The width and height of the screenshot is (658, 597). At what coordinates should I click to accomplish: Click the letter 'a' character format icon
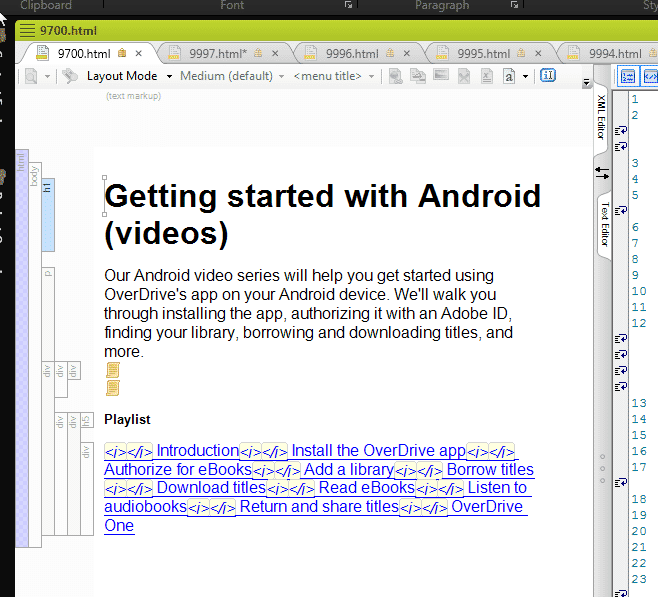509,76
